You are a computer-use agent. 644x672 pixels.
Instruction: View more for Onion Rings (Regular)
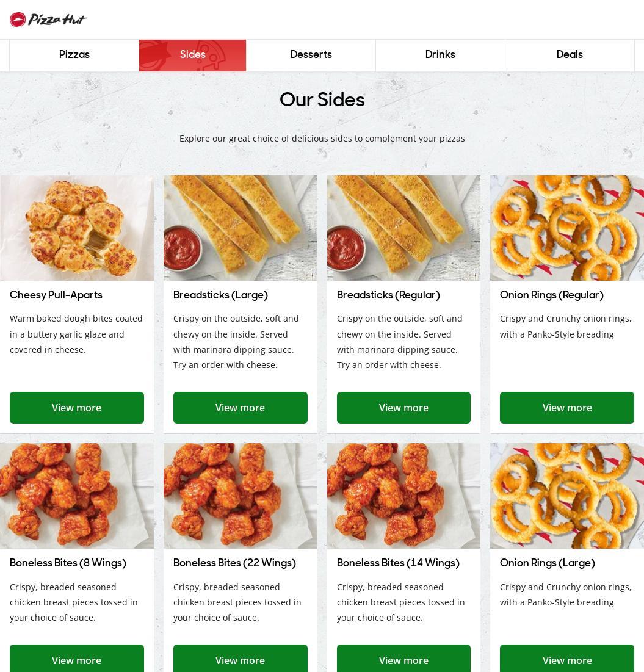[x=567, y=408]
